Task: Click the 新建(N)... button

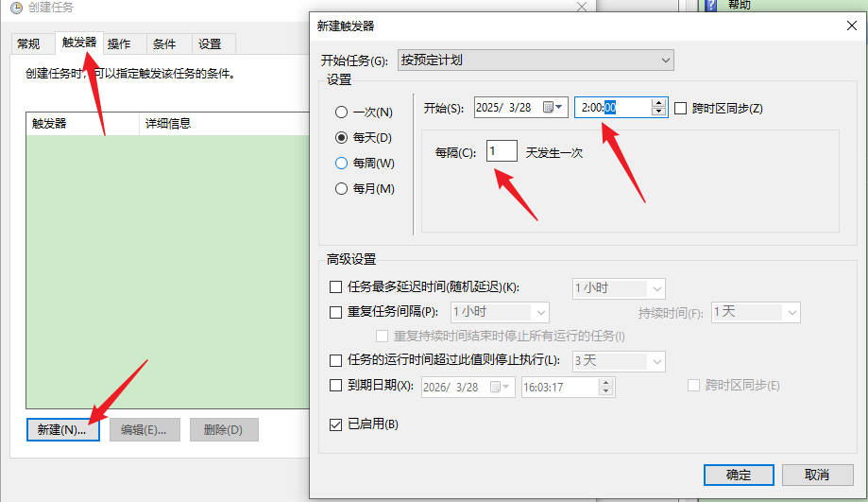Action: click(63, 429)
